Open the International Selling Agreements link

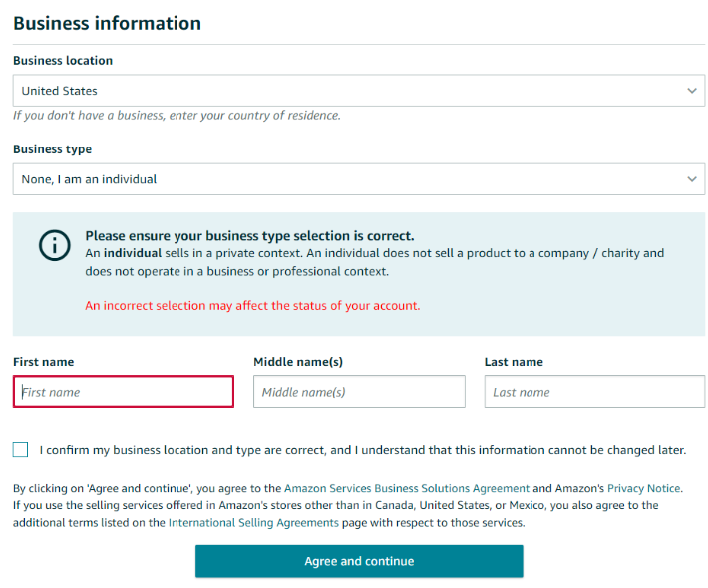(253, 523)
